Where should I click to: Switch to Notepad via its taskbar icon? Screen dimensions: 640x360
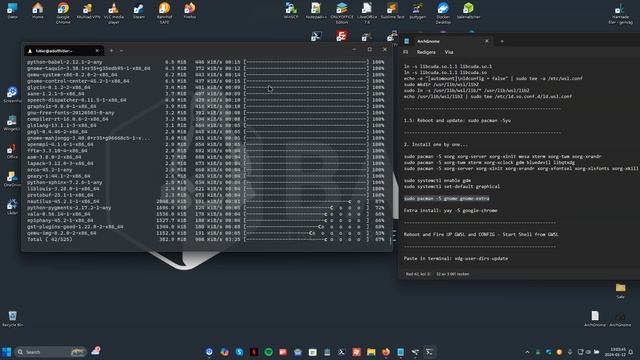[x=400, y=352]
